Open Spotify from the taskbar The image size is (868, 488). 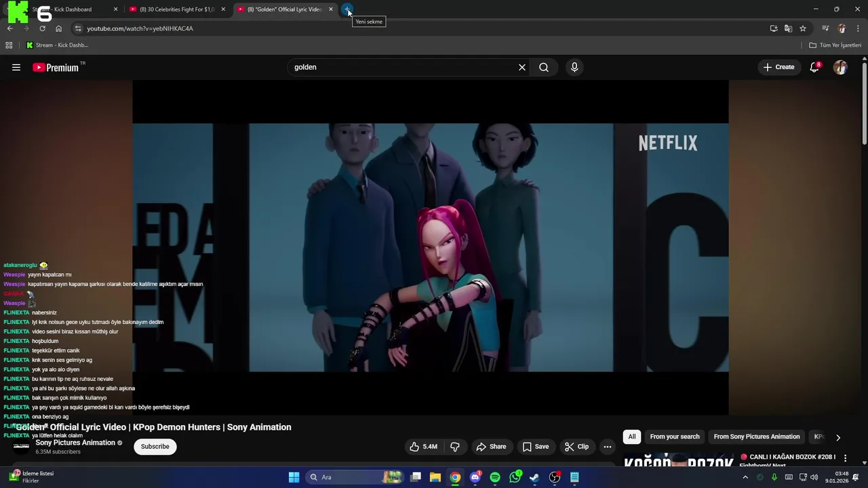pyautogui.click(x=495, y=477)
